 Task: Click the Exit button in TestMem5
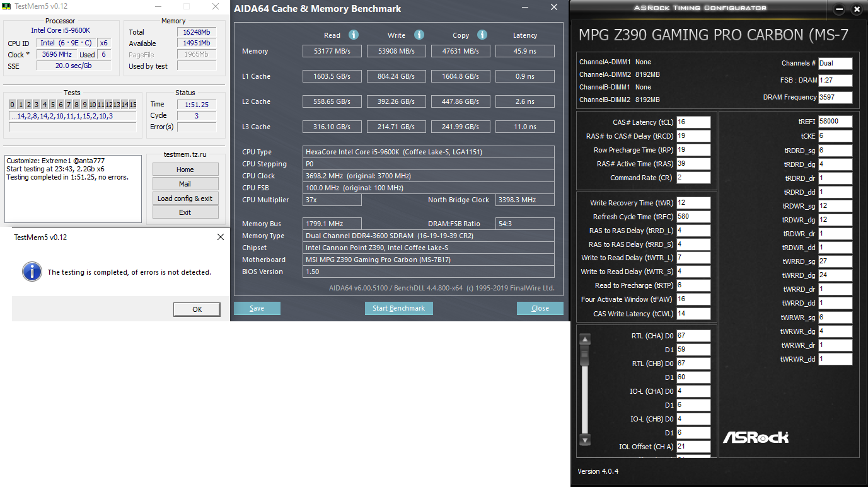(185, 212)
